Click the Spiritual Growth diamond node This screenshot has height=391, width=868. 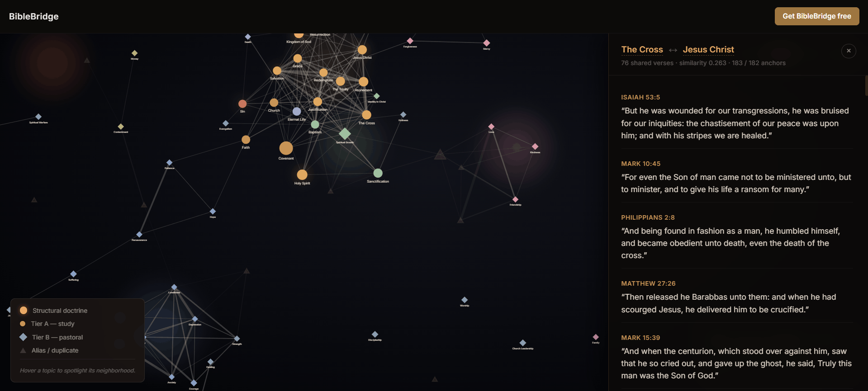(x=345, y=134)
